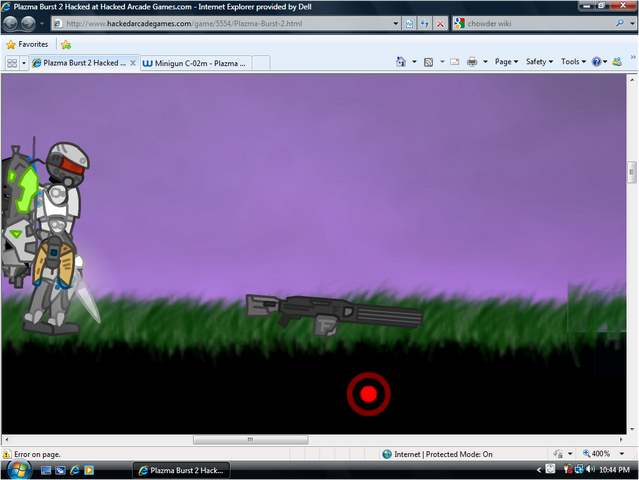The image size is (639, 480).
Task: Toggle Compatibility View icon in address bar
Action: pos(409,24)
